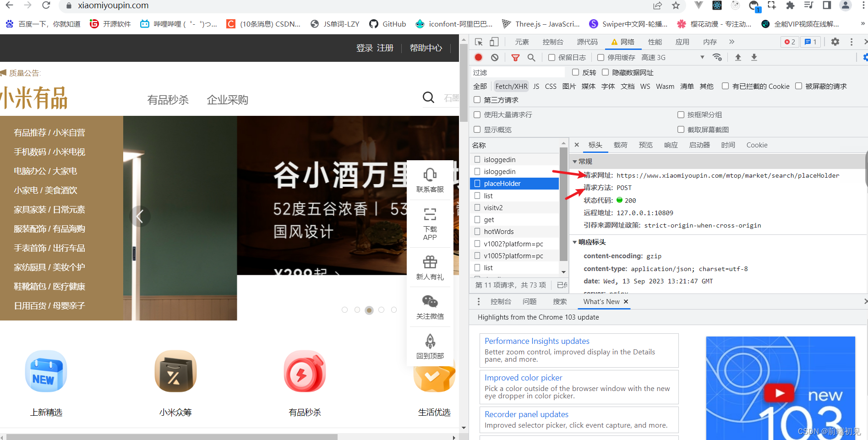Image resolution: width=868 pixels, height=440 pixels.
Task: Collapse the 常规 section
Action: [575, 162]
